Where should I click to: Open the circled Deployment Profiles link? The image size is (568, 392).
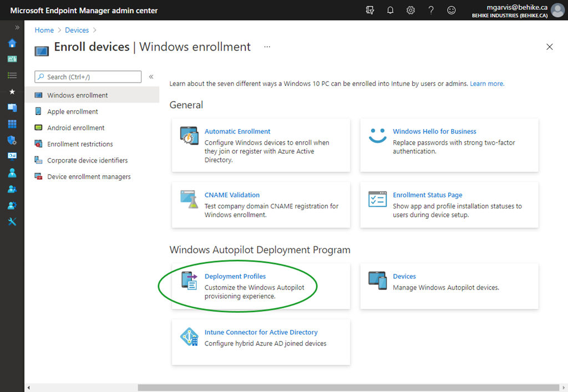tap(235, 276)
